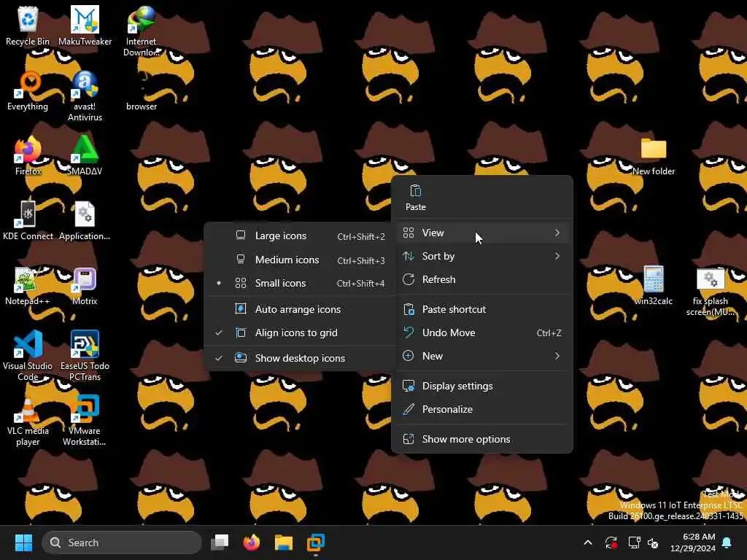747x560 pixels.
Task: Expand the View submenu
Action: 482,233
